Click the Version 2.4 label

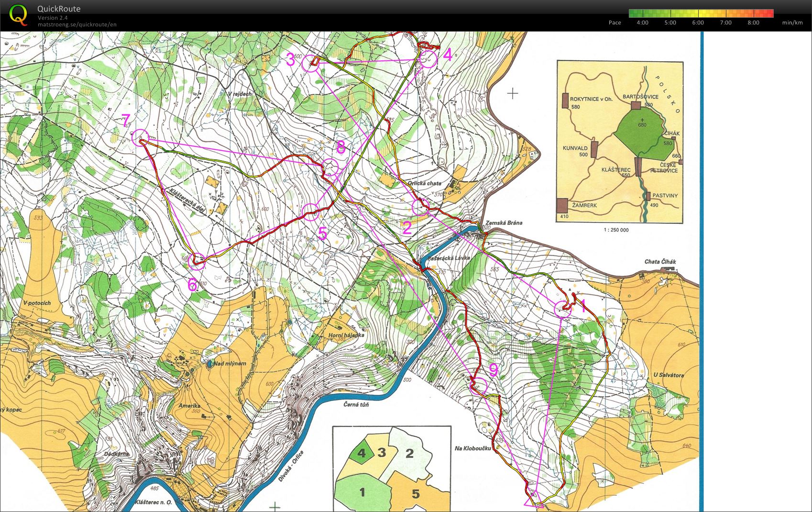pyautogui.click(x=52, y=18)
